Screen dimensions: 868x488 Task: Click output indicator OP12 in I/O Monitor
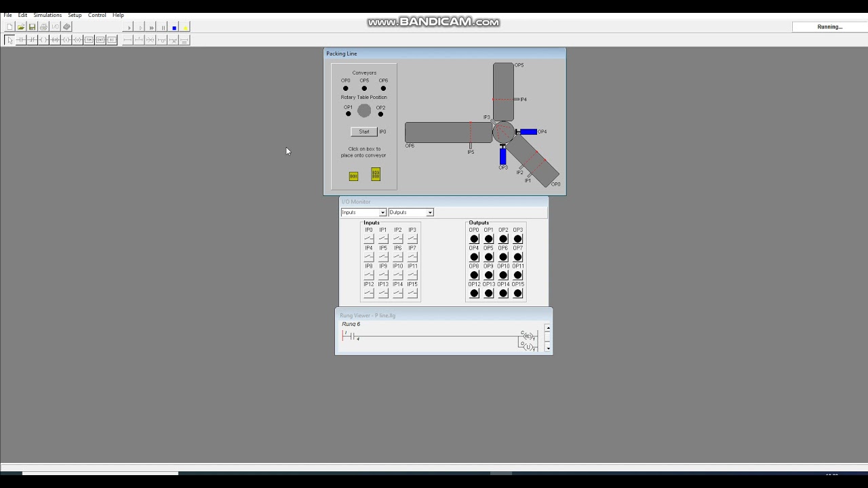click(474, 293)
